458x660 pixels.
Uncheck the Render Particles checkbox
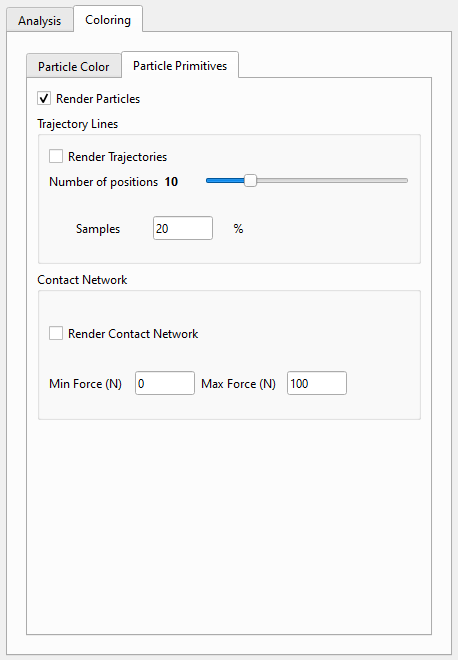44,98
